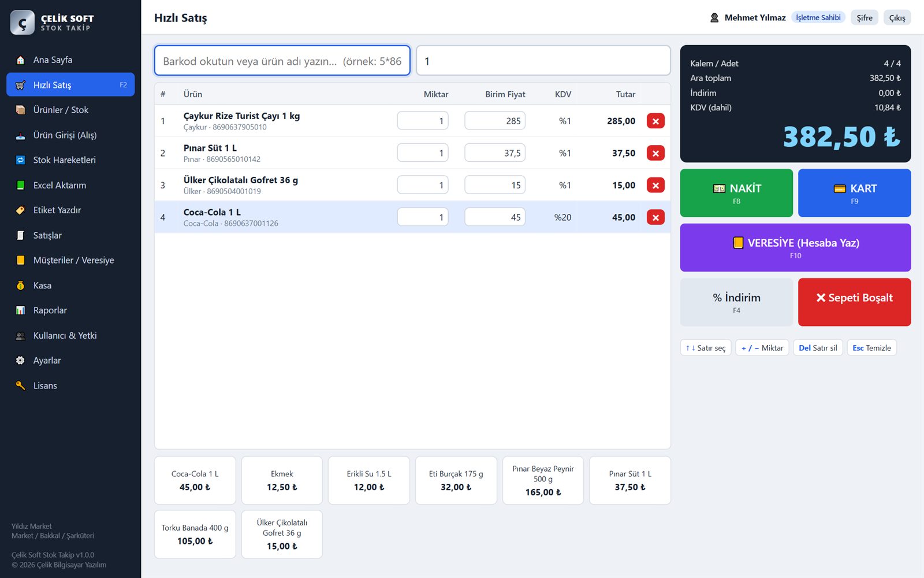This screenshot has height=578, width=924.
Task: Edit Birim Fiyat of Pınar Süt row
Action: coord(495,153)
